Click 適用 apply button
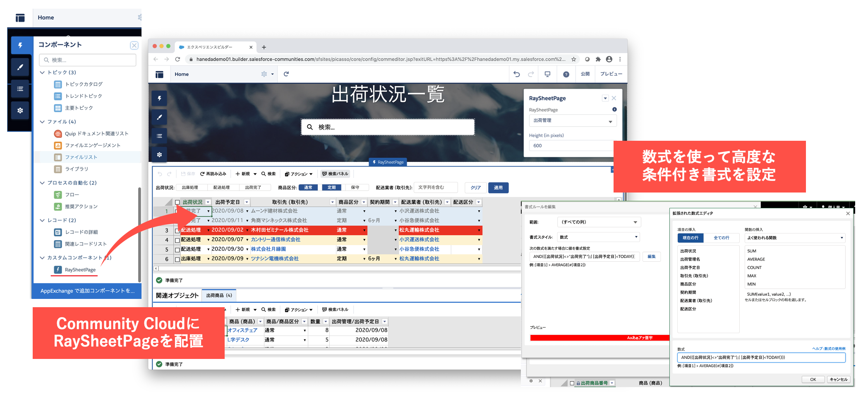Image resolution: width=868 pixels, height=414 pixels. [x=498, y=188]
